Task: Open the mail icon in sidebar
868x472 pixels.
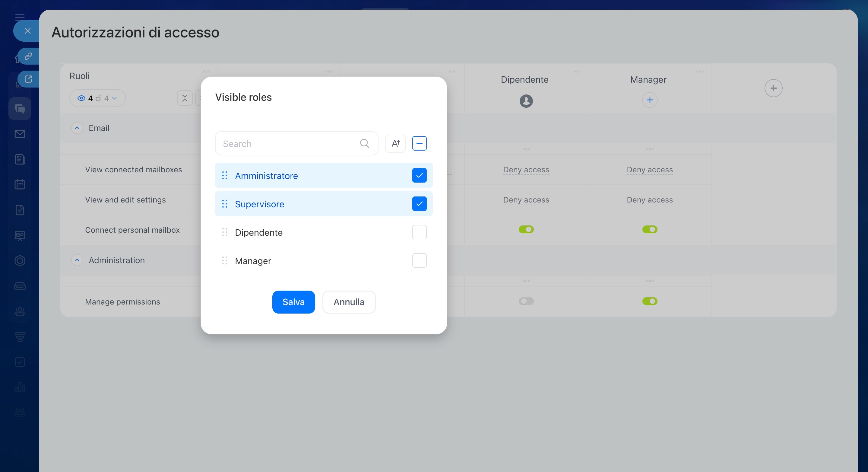Action: pyautogui.click(x=20, y=134)
